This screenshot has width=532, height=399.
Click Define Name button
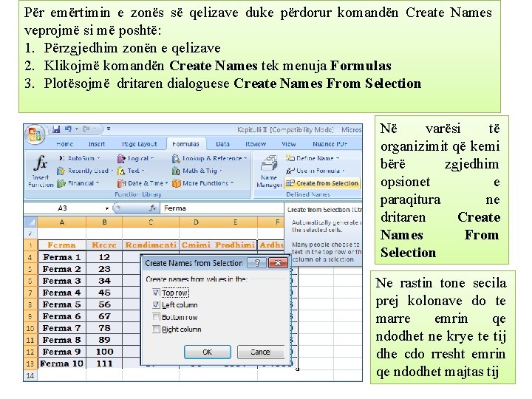[313, 158]
